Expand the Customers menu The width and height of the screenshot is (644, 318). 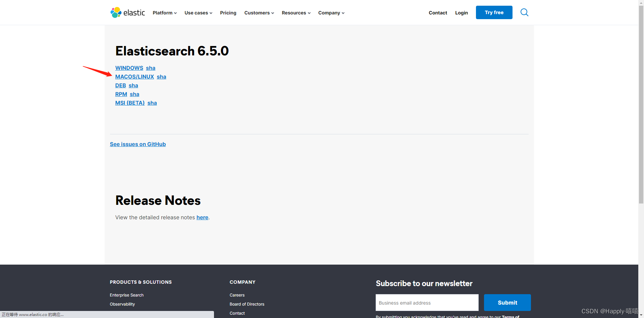(259, 13)
